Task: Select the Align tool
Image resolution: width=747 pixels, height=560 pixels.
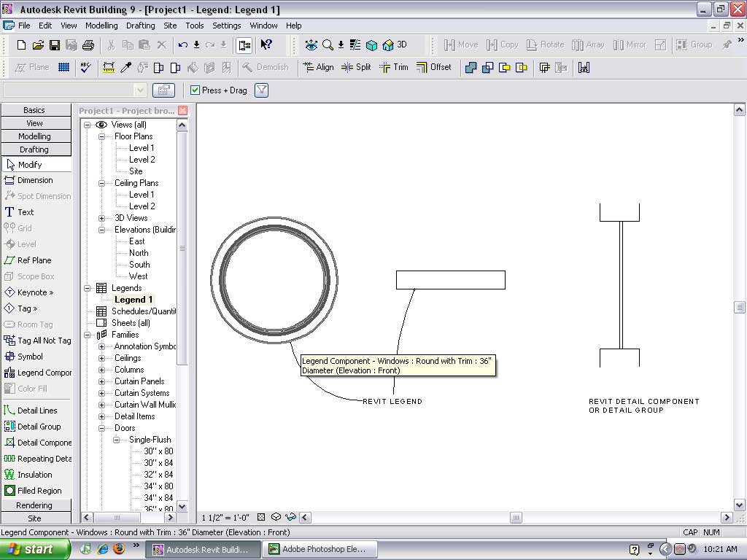Action: 318,67
